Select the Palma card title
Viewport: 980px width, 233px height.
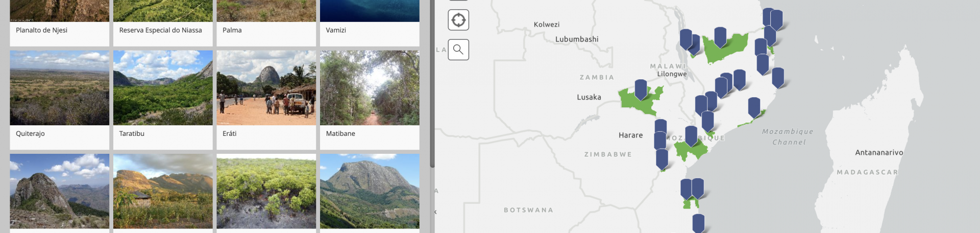(x=232, y=30)
